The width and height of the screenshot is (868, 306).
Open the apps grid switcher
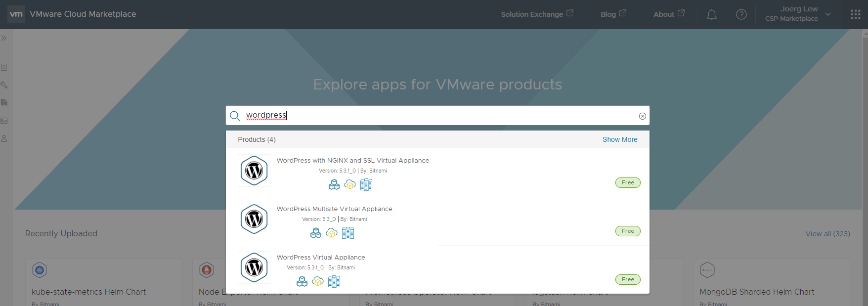pos(856,14)
